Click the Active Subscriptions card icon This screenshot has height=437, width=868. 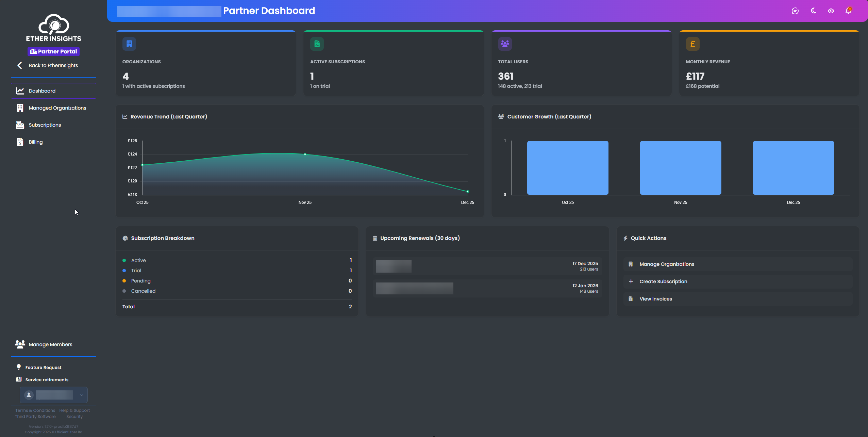point(317,44)
